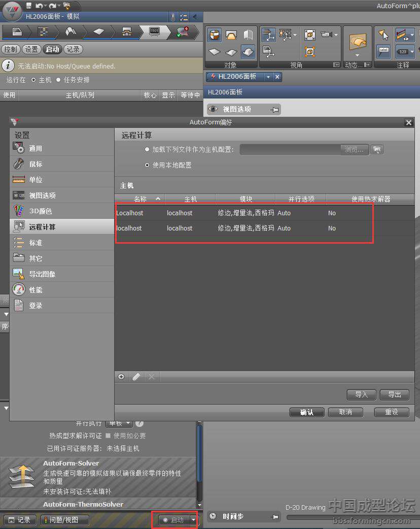Click the 导入 import button
Screen dimensions: 420x529
pos(361,395)
